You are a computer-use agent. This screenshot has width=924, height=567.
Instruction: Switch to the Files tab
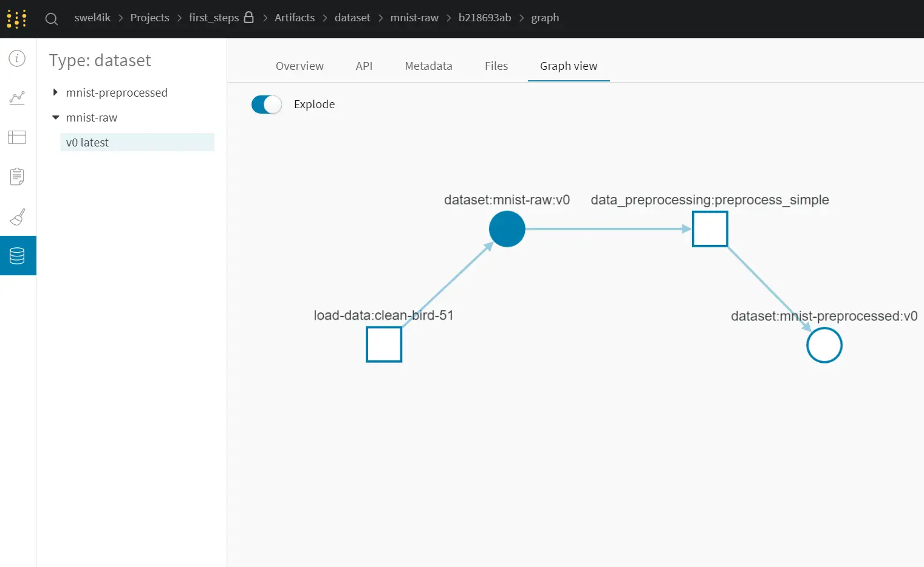click(496, 66)
